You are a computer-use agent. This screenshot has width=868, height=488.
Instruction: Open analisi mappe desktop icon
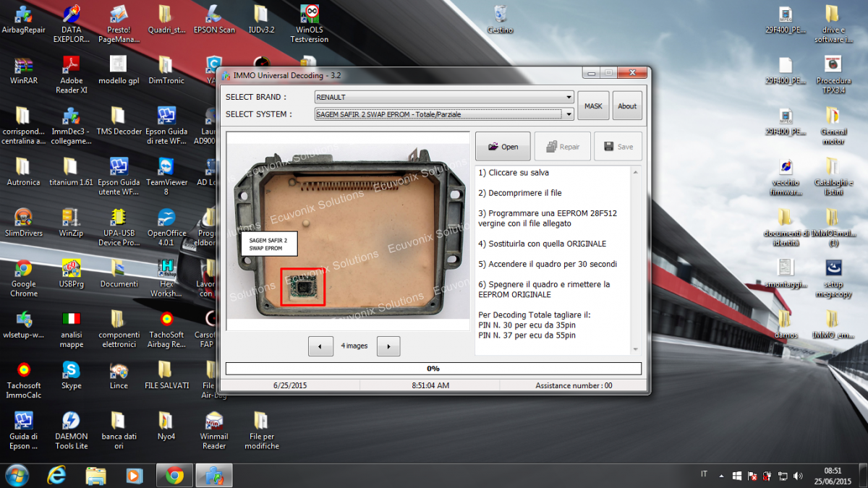[71, 328]
